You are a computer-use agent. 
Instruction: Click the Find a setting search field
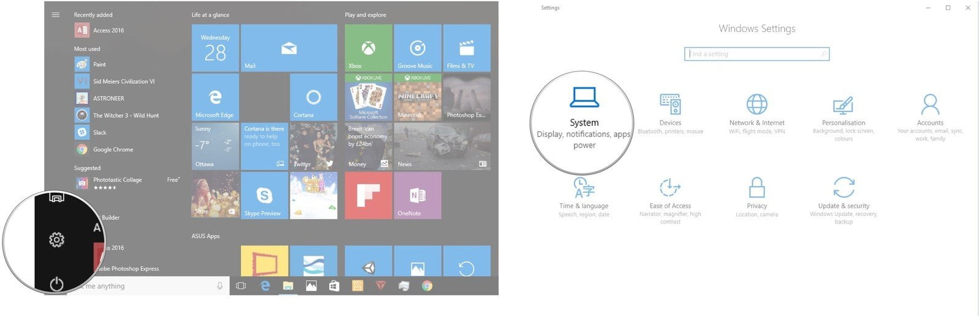[757, 54]
